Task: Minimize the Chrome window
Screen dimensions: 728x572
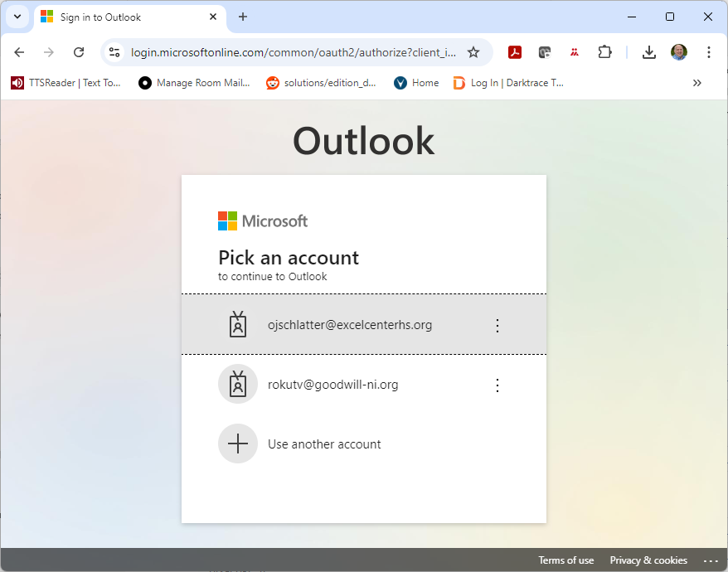Action: click(632, 17)
